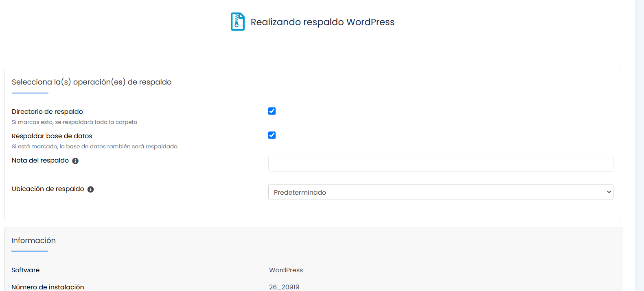Click info icon beside Ubicación de respaldo
This screenshot has width=644, height=291.
(x=91, y=189)
